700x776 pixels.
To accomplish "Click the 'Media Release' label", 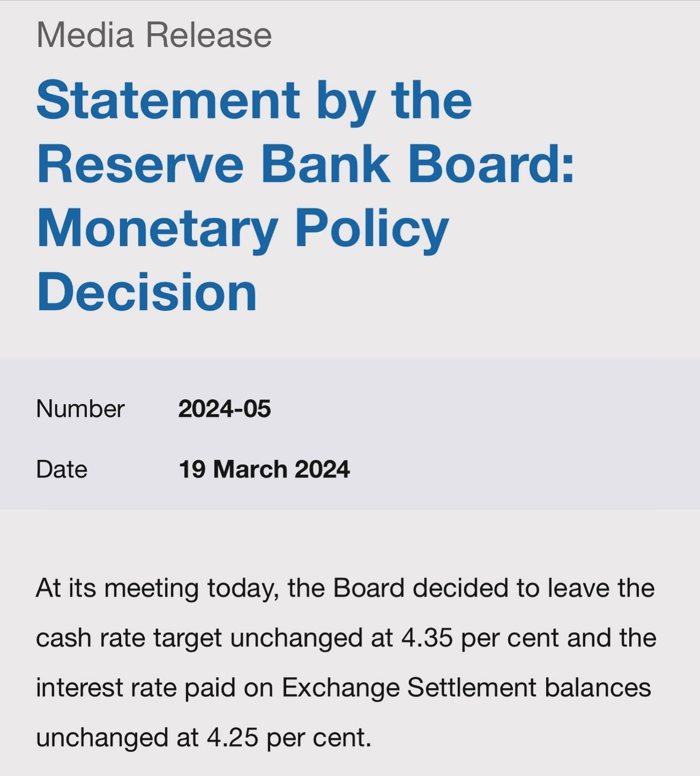I will (154, 35).
